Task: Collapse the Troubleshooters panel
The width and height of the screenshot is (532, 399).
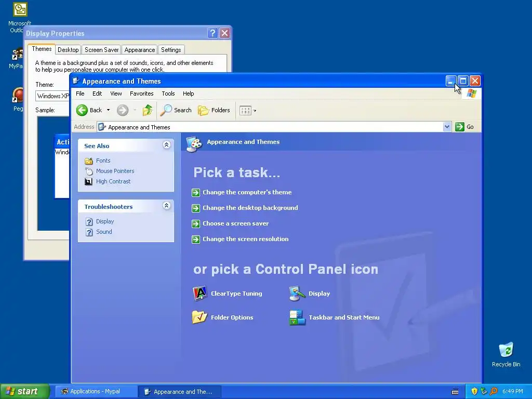Action: 166,206
